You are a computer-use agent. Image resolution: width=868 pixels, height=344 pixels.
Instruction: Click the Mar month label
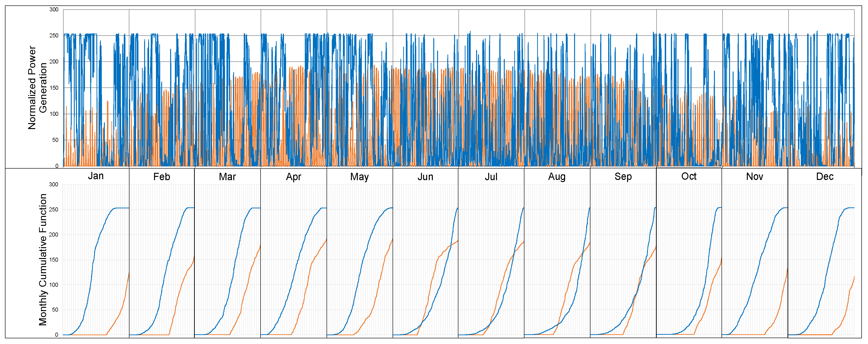(x=227, y=177)
